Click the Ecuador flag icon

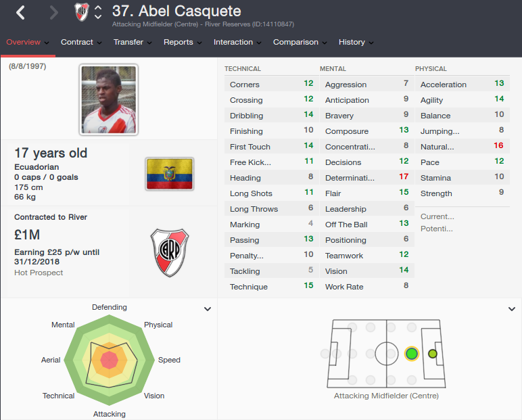click(170, 174)
